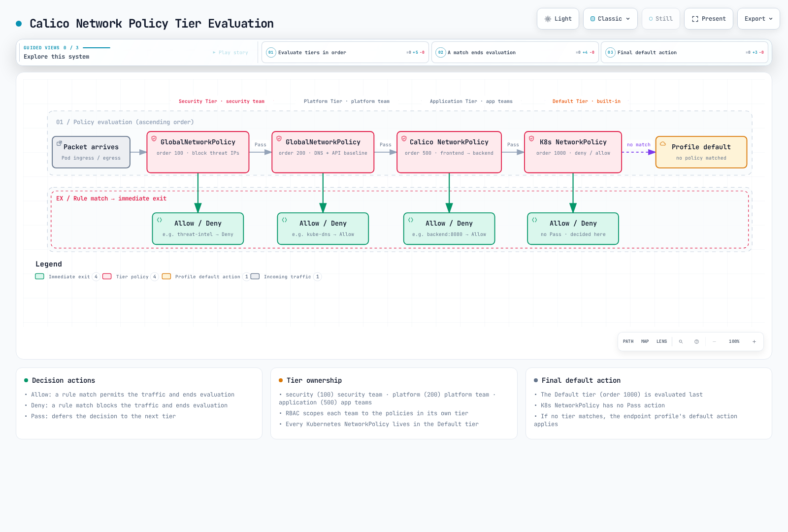Image resolution: width=788 pixels, height=532 pixels.
Task: Toggle Tier policy legend swatch
Action: (x=107, y=276)
